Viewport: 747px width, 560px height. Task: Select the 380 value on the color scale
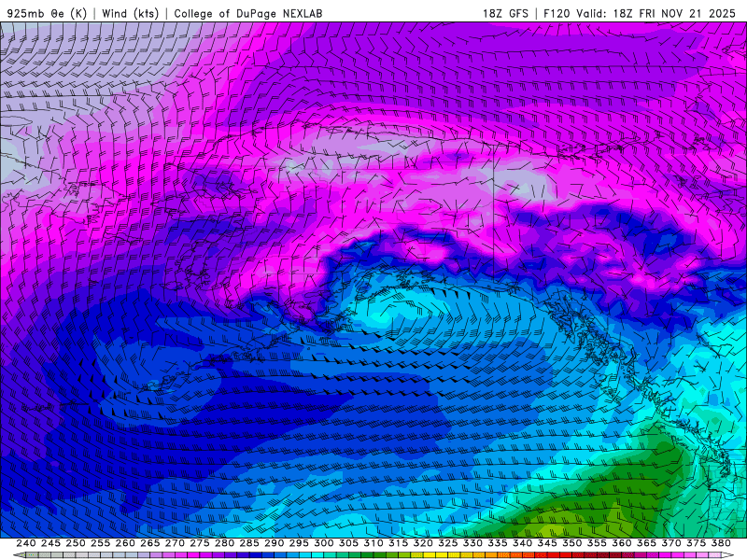pyautogui.click(x=720, y=543)
